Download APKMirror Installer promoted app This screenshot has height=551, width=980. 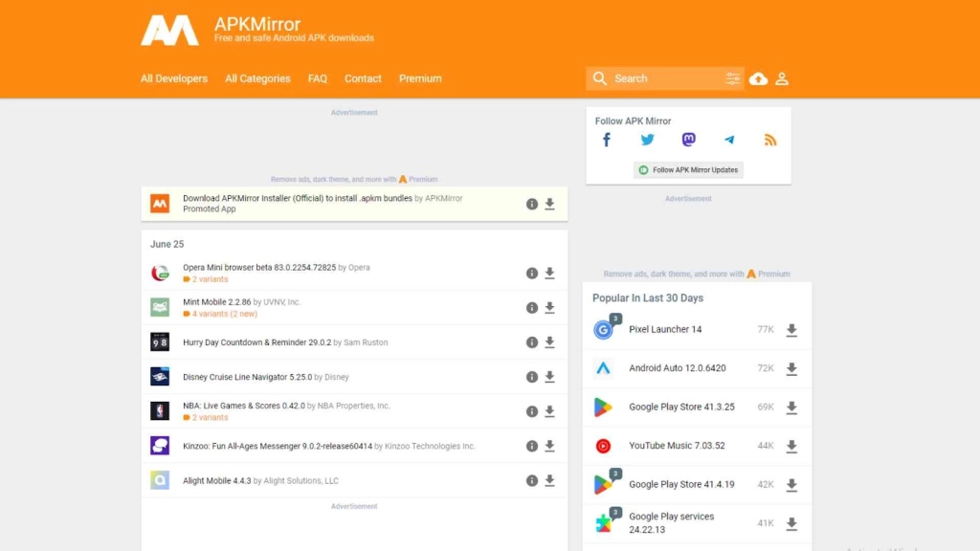549,205
